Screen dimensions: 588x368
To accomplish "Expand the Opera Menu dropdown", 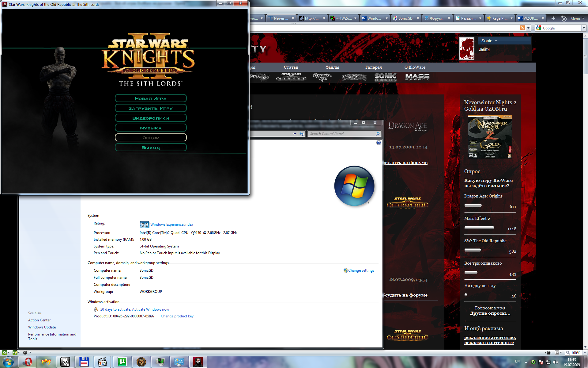I will point(577,18).
